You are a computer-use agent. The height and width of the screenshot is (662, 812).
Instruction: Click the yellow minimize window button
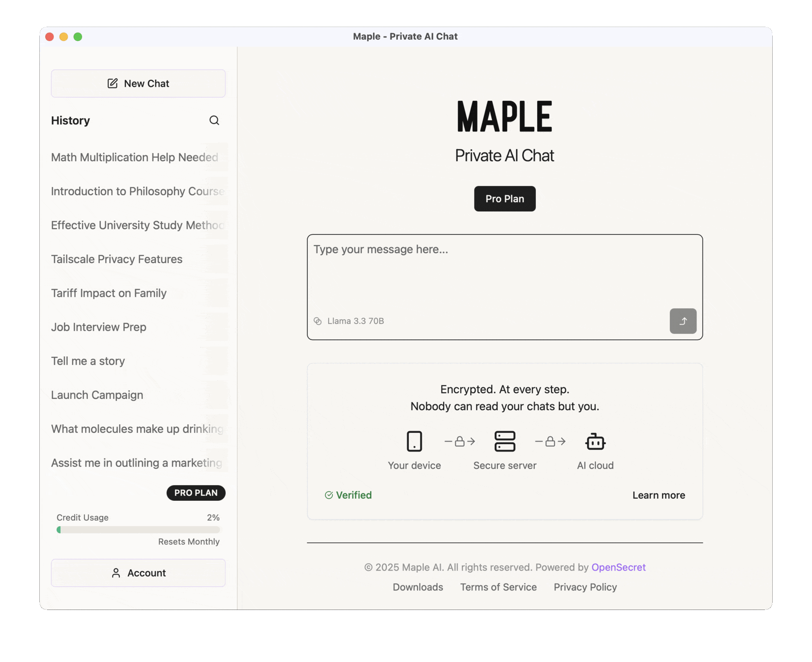pos(63,37)
